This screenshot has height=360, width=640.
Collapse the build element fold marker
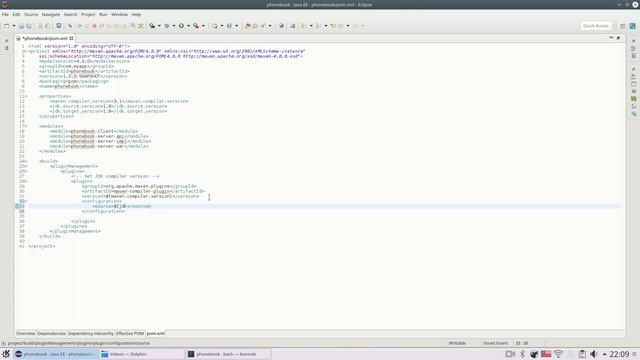(x=27, y=161)
